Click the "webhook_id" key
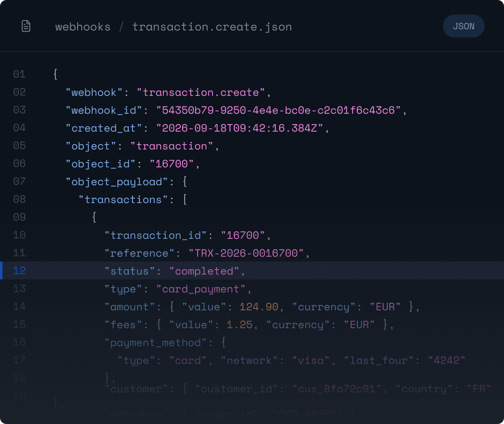 click(x=104, y=110)
